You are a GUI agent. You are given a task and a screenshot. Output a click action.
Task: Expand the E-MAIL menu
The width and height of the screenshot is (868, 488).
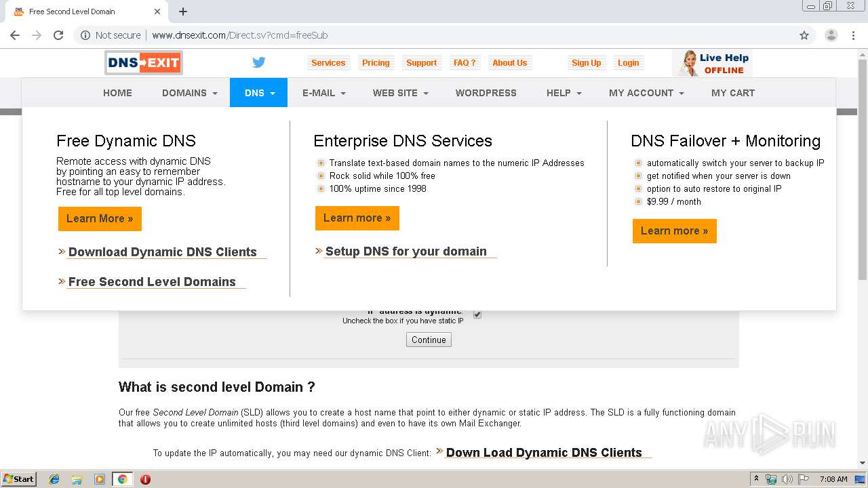coord(324,93)
